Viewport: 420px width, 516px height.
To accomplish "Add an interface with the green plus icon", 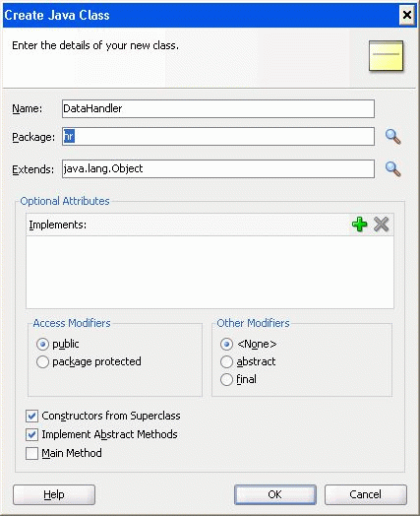I will pos(360,225).
